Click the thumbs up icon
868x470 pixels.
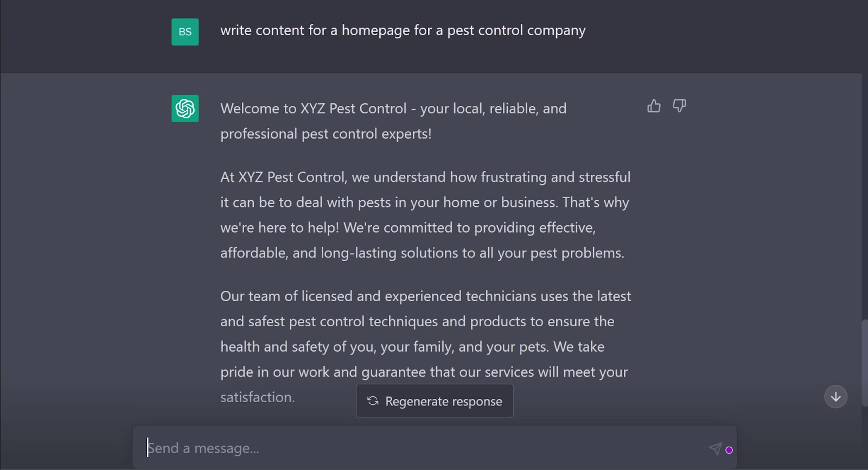[654, 106]
